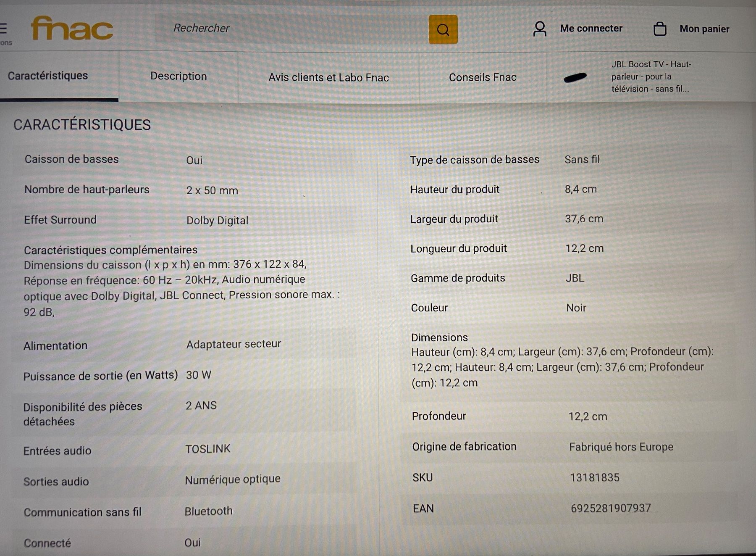The width and height of the screenshot is (756, 556).
Task: Click the Profondeur label
Action: [439, 416]
